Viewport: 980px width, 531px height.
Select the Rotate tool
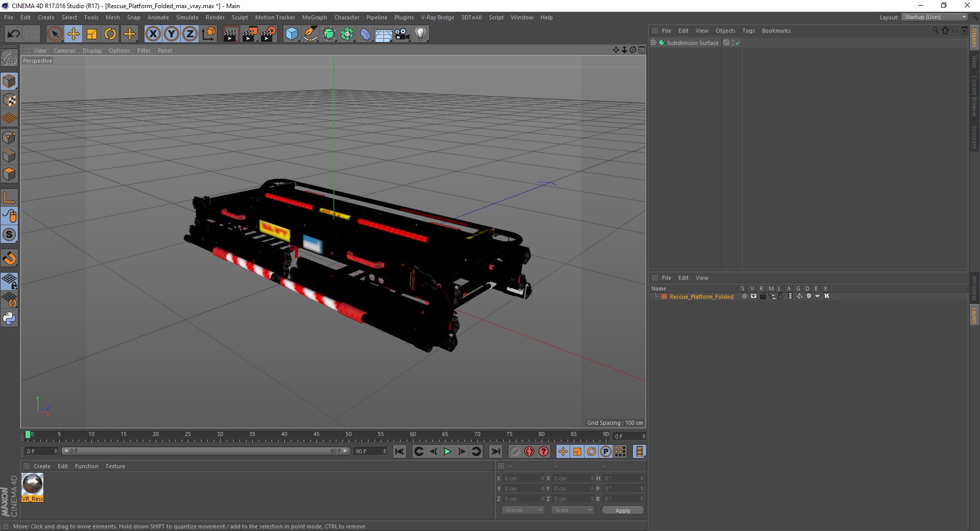[110, 34]
